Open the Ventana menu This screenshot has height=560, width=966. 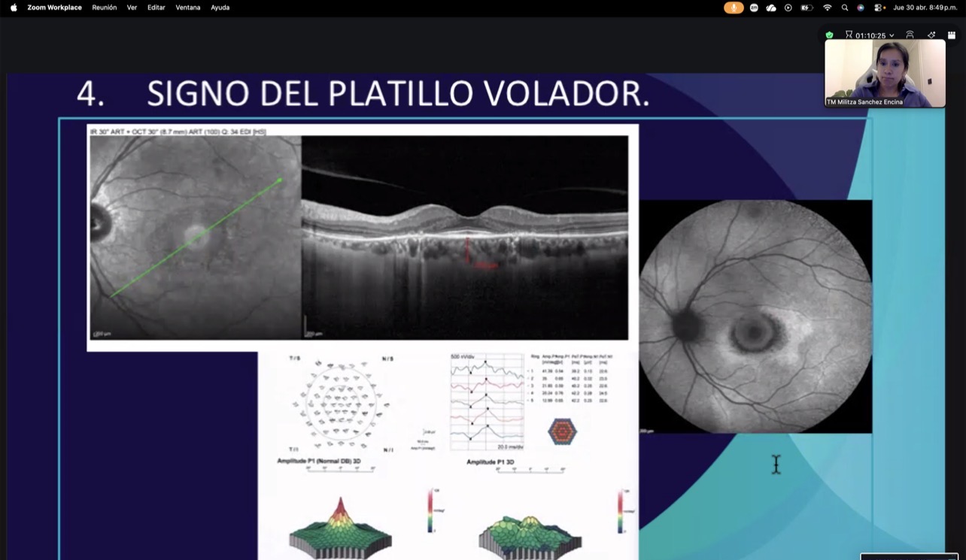[188, 8]
